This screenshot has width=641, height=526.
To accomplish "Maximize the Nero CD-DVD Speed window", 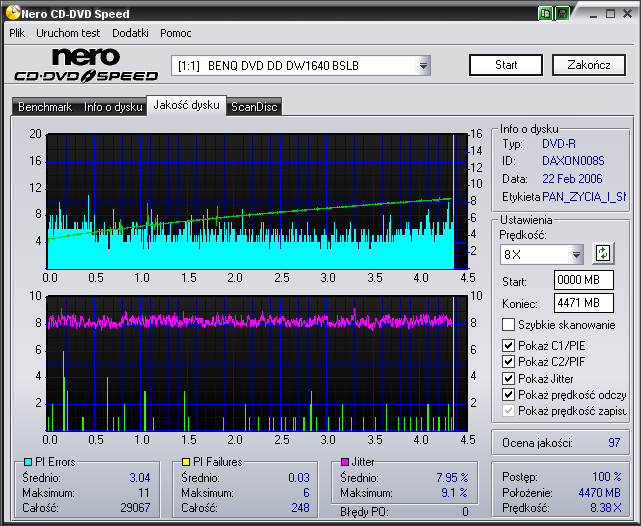I will pos(610,14).
